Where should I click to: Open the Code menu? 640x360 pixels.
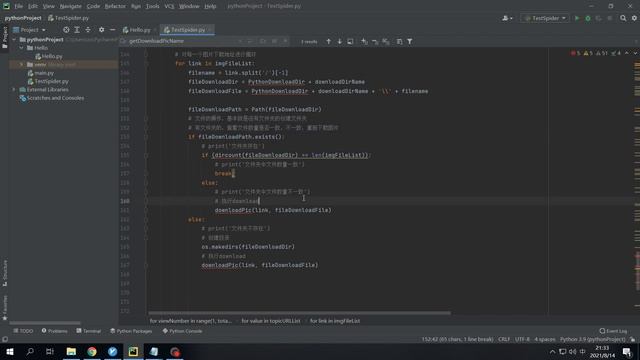[93, 6]
